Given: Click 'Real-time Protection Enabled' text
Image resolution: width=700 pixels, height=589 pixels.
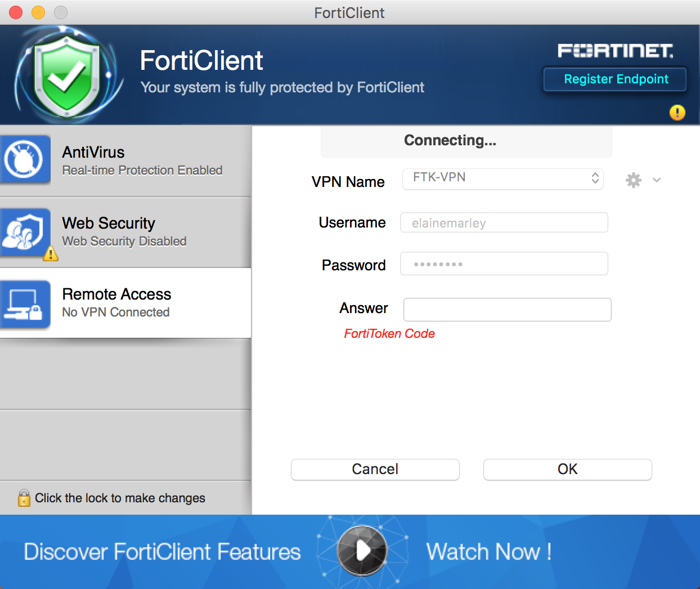Looking at the screenshot, I should [x=142, y=170].
